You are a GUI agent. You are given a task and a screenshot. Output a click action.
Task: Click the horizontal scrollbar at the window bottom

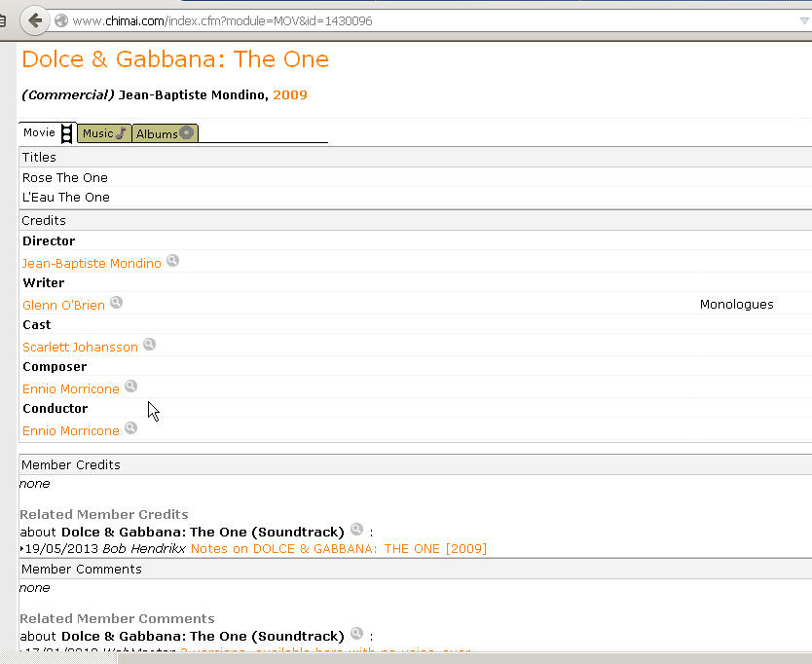click(x=464, y=658)
